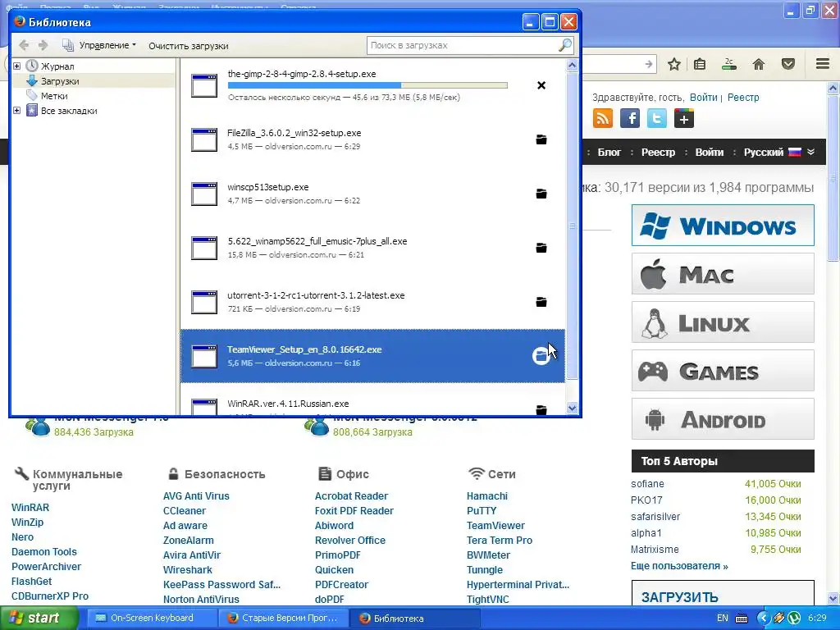Click the uTorrent tray icon
Screen dimensions: 840x630
coord(794,619)
